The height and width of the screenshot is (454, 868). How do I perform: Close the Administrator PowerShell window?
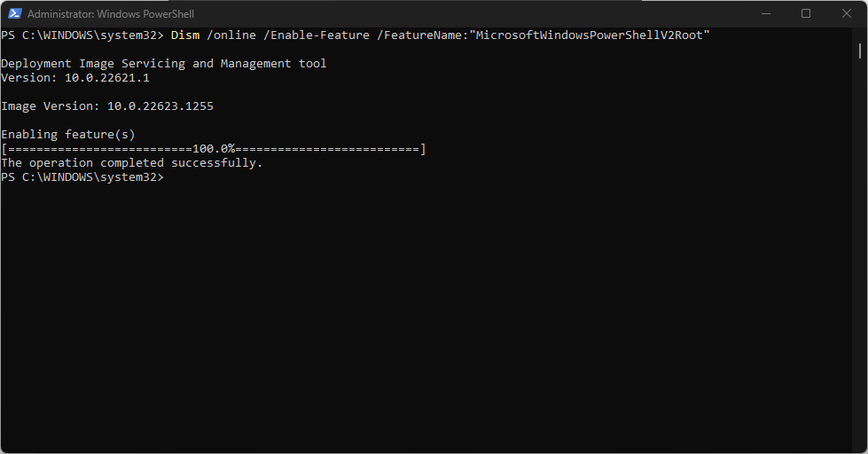[847, 13]
